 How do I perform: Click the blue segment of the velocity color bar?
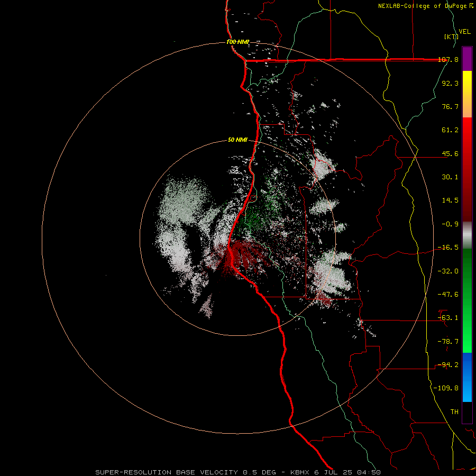tap(467, 377)
